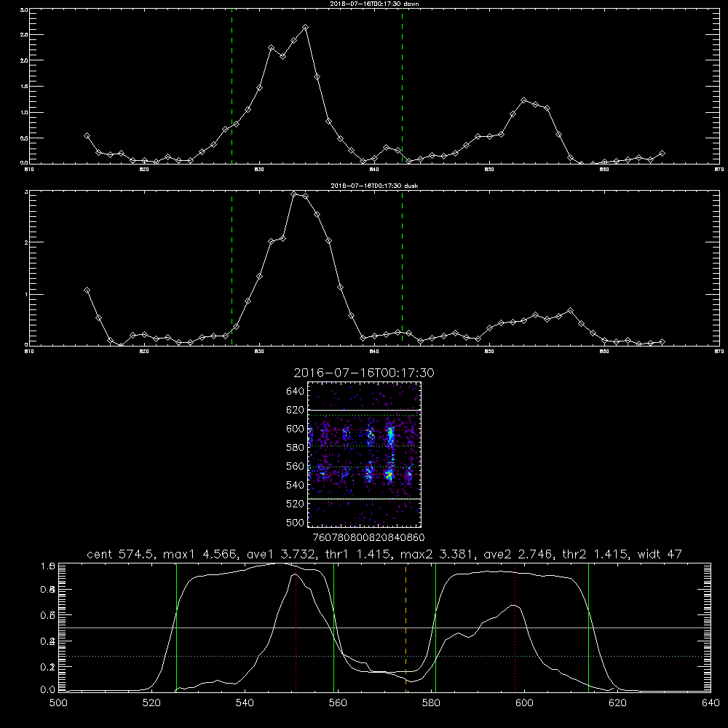This screenshot has width=728, height=728.
Task: Click the first diamond point of the dusk curve
Action: [x=87, y=290]
